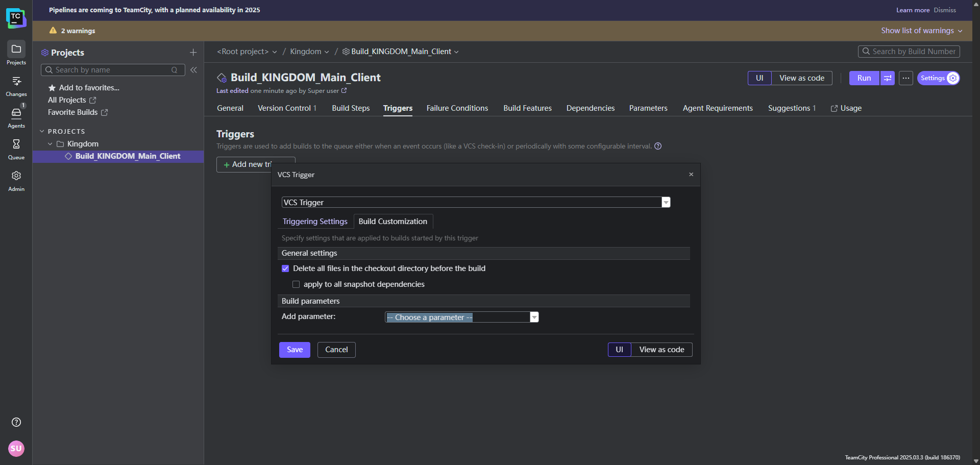
Task: Open the three-dots more actions menu
Action: [x=906, y=78]
